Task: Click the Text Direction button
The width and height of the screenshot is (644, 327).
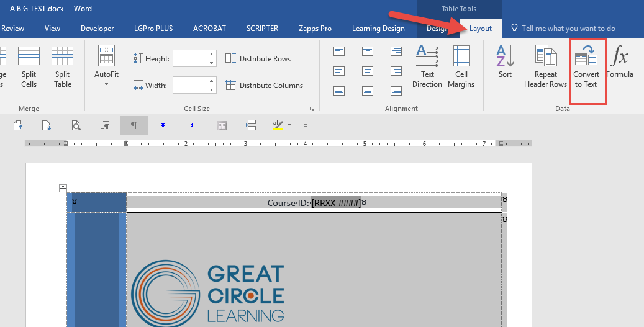Action: pos(427,67)
